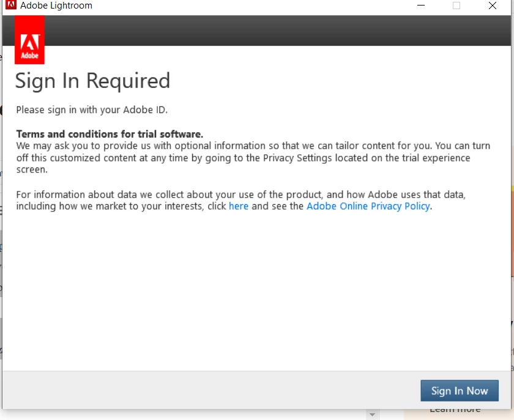Click the disabled maximize window button

tap(456, 6)
